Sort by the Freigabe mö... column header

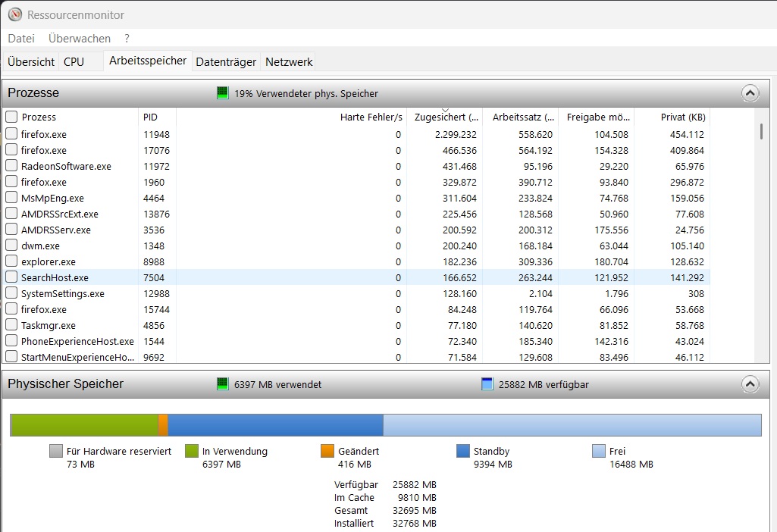(596, 117)
